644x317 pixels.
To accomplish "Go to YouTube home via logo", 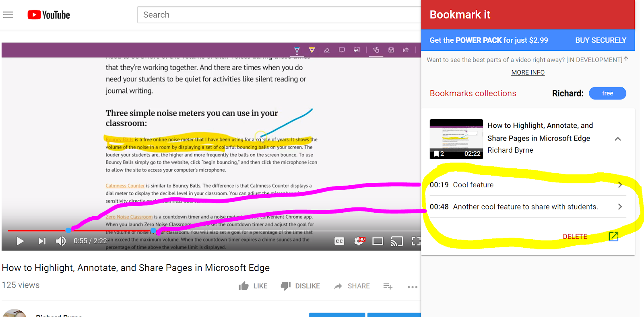I will (x=49, y=15).
